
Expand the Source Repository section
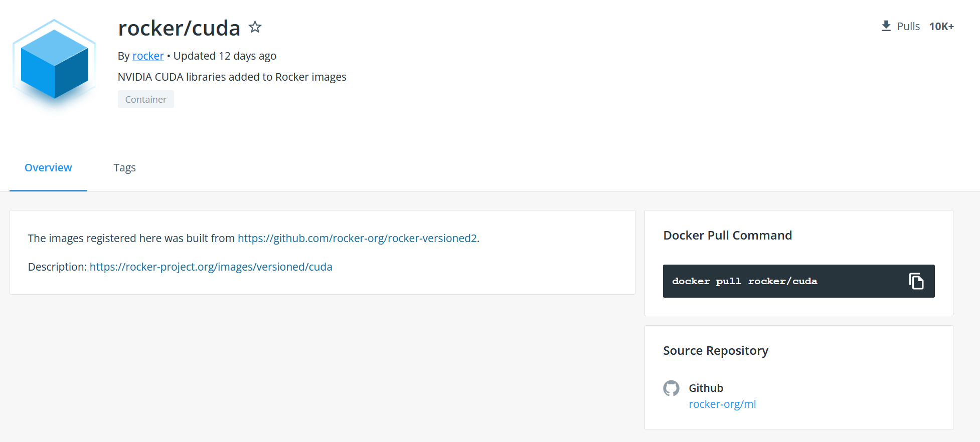716,350
